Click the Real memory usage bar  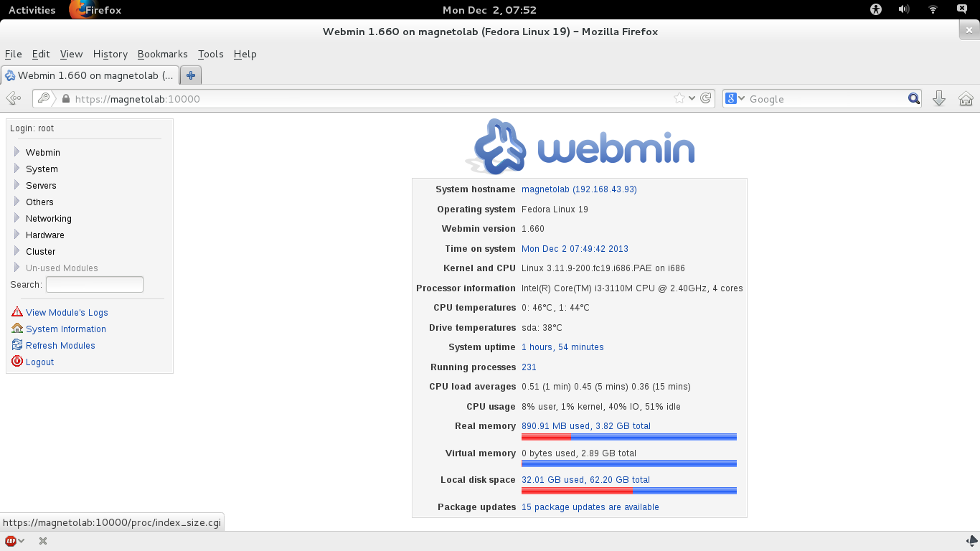628,436
